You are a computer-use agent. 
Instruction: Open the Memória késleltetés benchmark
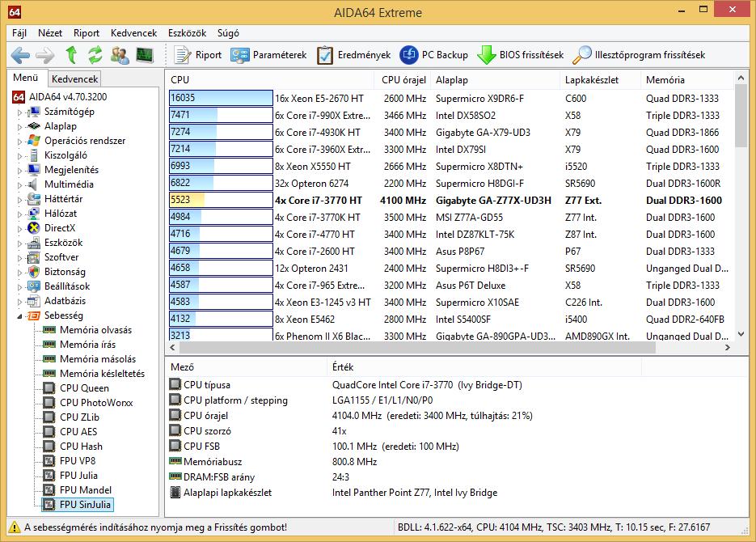(102, 373)
